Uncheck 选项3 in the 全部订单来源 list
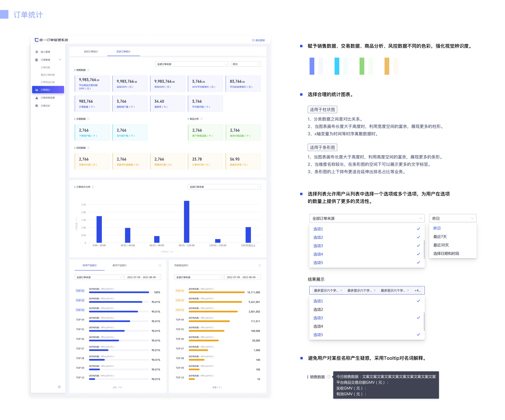 click(318, 246)
